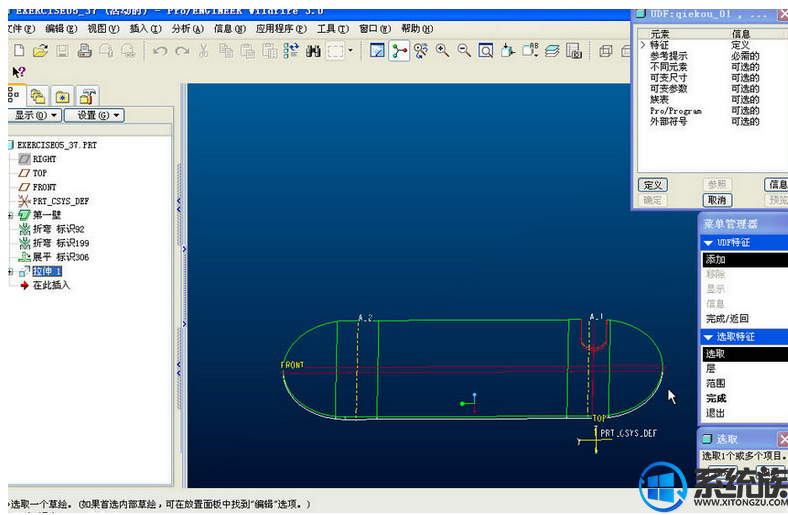Open the 分析(A) menu
This screenshot has width=788, height=515.
pyautogui.click(x=187, y=29)
